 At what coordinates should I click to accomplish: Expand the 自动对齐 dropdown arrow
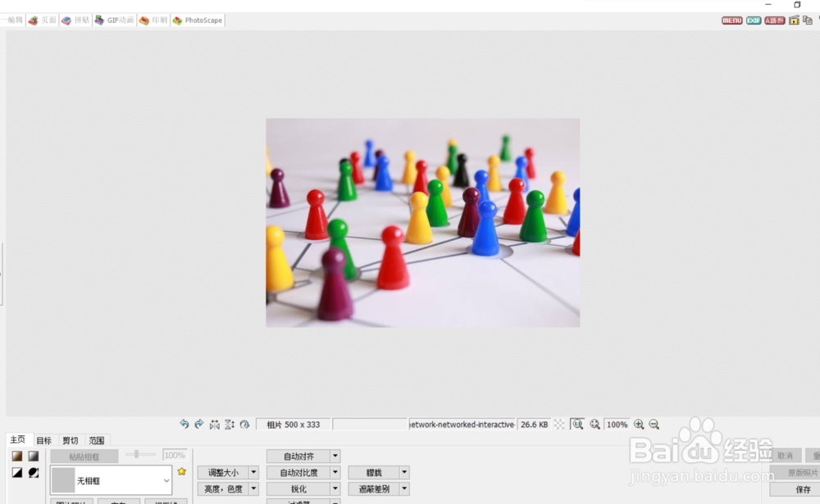coord(335,456)
